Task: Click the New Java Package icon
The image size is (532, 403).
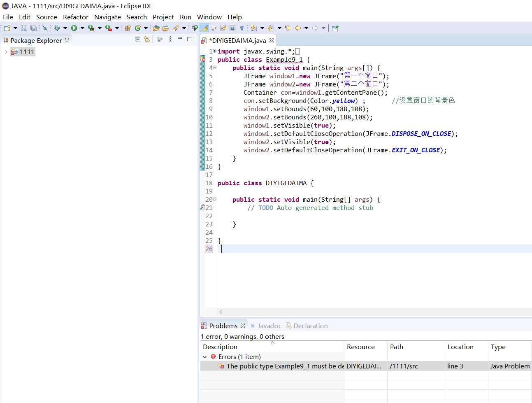Action: [128, 28]
